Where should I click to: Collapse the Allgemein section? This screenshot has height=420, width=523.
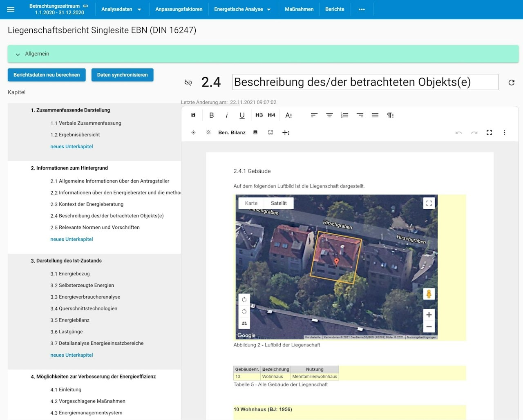pyautogui.click(x=18, y=54)
